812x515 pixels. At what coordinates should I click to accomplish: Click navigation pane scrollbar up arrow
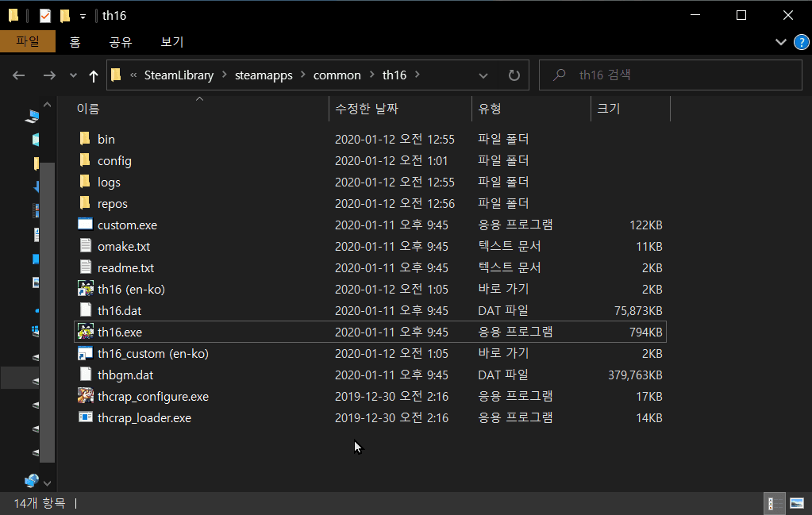(47, 105)
